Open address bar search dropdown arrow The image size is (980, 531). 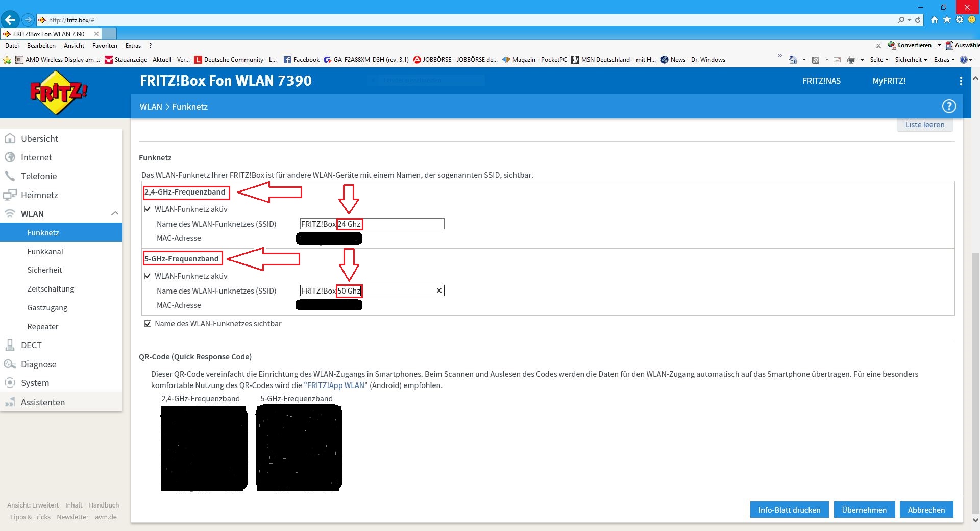[909, 20]
